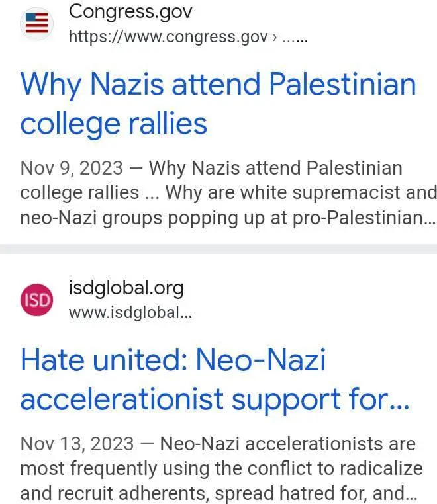Click the truncated www.isdglobal URL text
The height and width of the screenshot is (504, 437).
[130, 313]
